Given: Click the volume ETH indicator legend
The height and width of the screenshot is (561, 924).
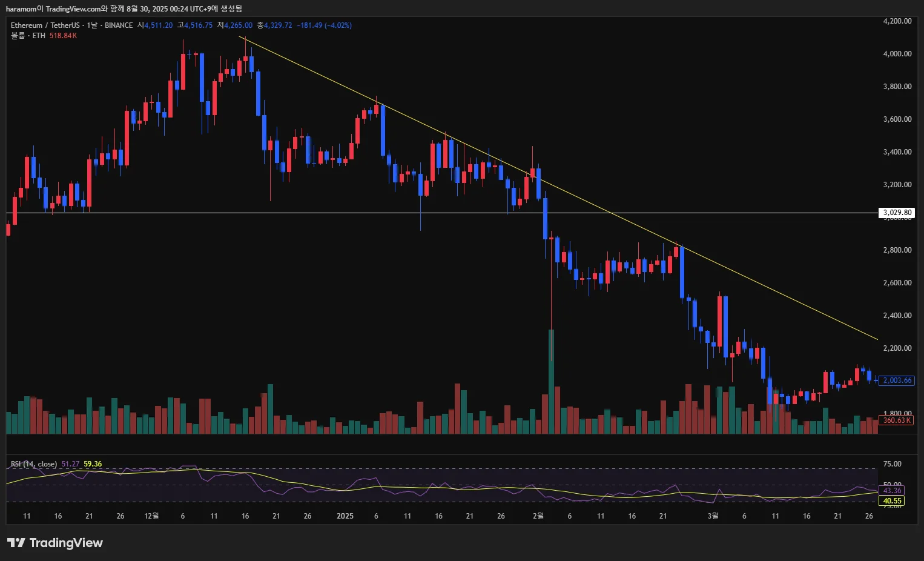Looking at the screenshot, I should tap(44, 36).
